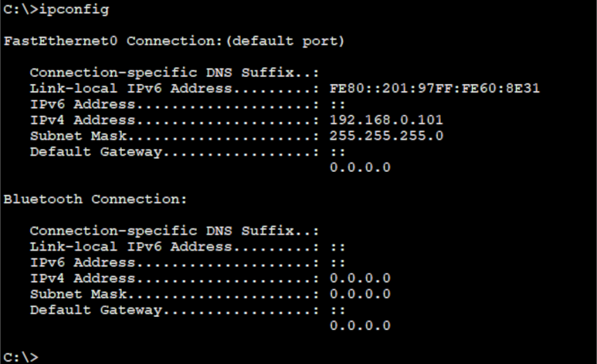Viewport: 597px width, 364px height.
Task: Click the Bluetooth default gateway 0.0.0.0 value
Action: [360, 326]
